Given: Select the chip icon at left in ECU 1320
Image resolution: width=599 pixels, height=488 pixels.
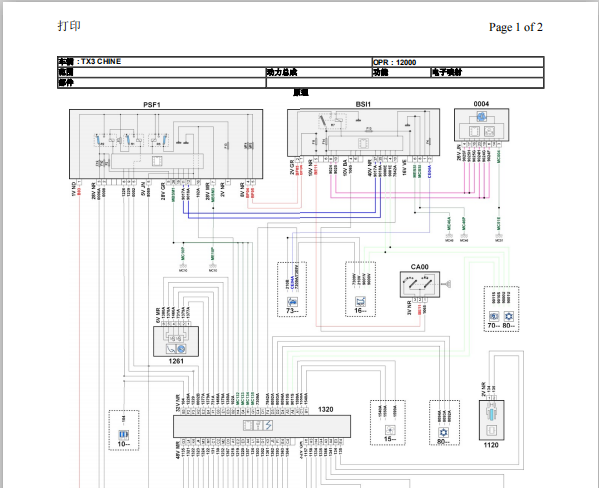Looking at the screenshot, I should point(248,425).
